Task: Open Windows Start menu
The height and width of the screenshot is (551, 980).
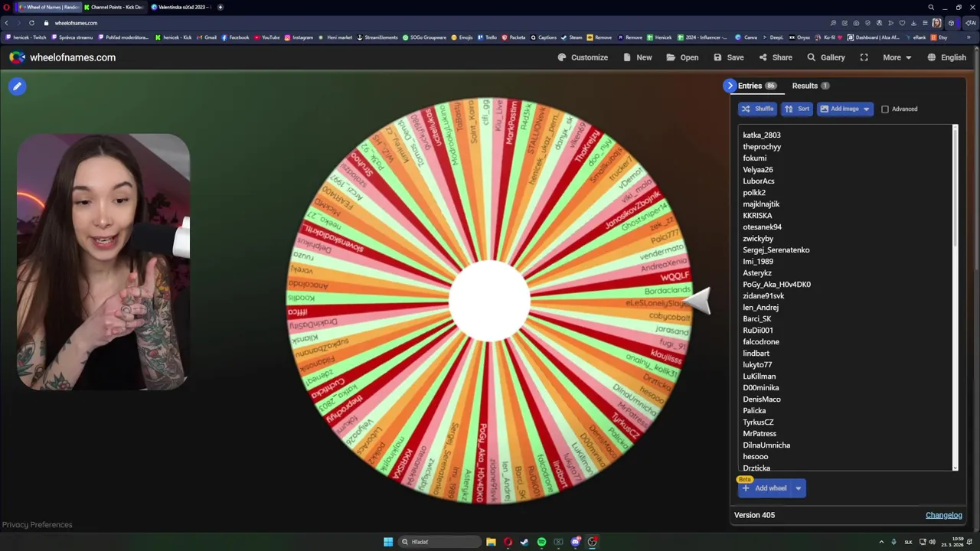Action: click(x=388, y=542)
